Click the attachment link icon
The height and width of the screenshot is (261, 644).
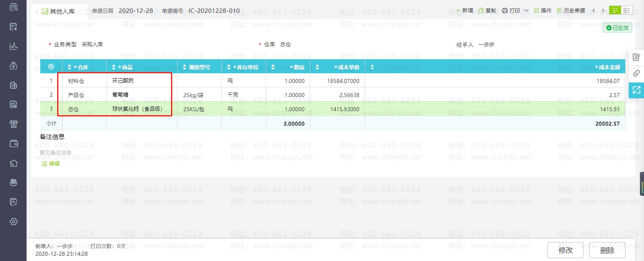click(x=636, y=73)
